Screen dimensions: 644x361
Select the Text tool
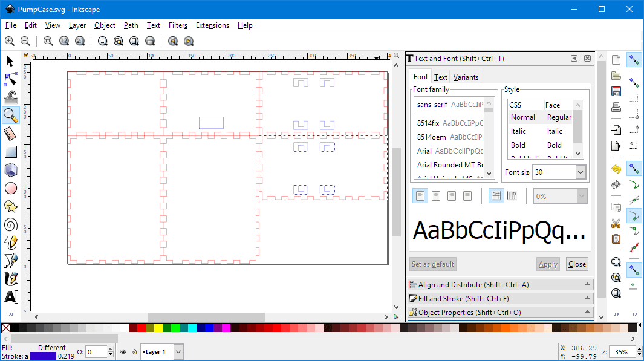[x=10, y=296]
